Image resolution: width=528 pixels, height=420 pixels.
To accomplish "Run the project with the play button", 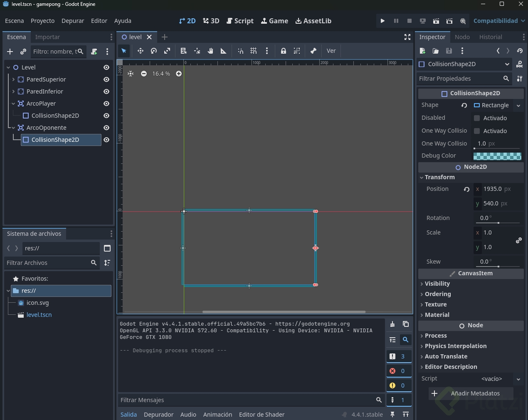I will [382, 21].
